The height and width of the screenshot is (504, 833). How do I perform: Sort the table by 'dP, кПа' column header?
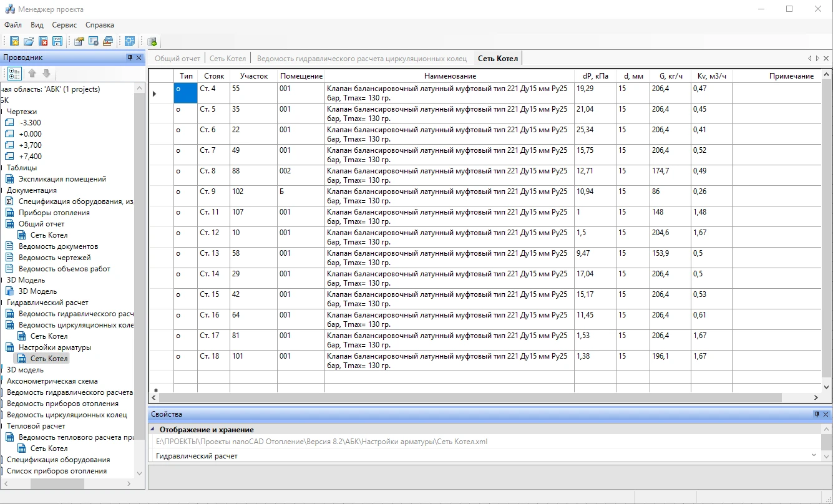click(x=595, y=76)
